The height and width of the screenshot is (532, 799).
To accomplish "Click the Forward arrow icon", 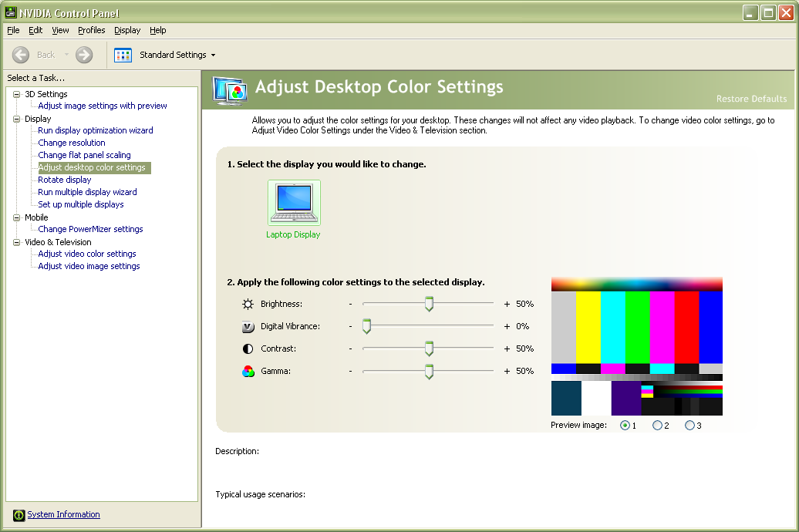I will pyautogui.click(x=84, y=55).
